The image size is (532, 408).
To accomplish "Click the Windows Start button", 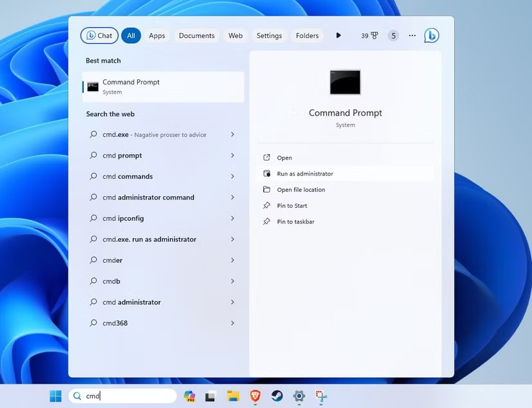I will (56, 396).
